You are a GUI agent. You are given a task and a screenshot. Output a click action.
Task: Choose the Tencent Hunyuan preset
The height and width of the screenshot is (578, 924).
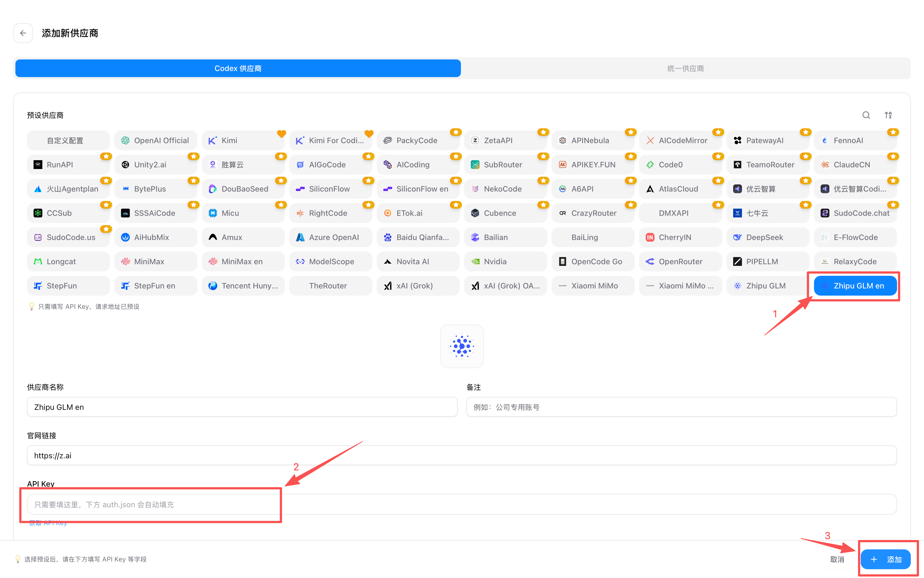coord(243,286)
